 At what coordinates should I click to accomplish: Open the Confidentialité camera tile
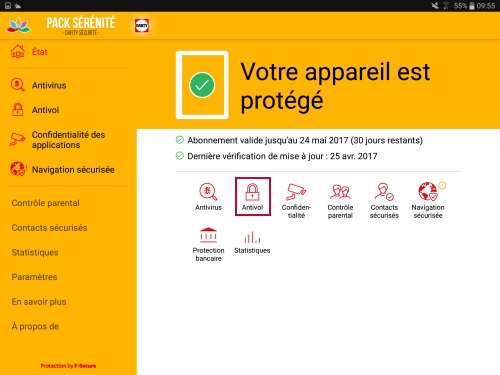click(296, 201)
